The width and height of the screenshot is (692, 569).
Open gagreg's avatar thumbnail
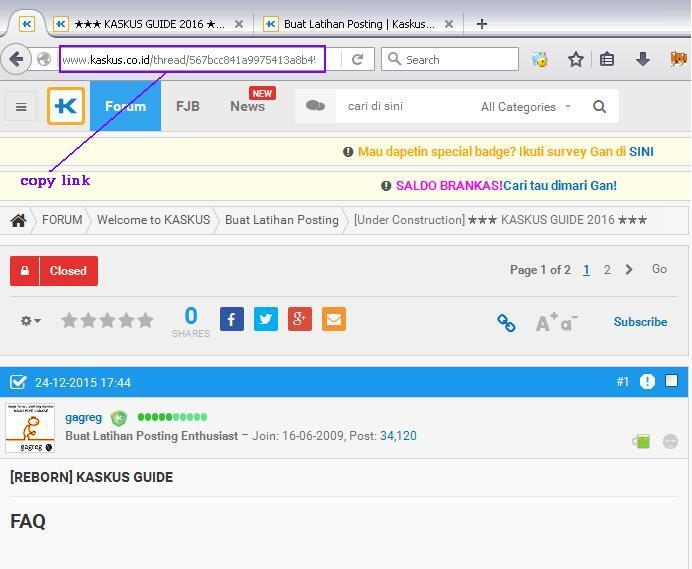click(x=30, y=428)
